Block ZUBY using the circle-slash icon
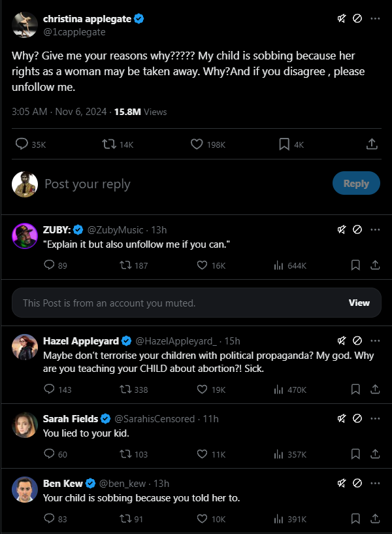The image size is (392, 534). pos(357,229)
